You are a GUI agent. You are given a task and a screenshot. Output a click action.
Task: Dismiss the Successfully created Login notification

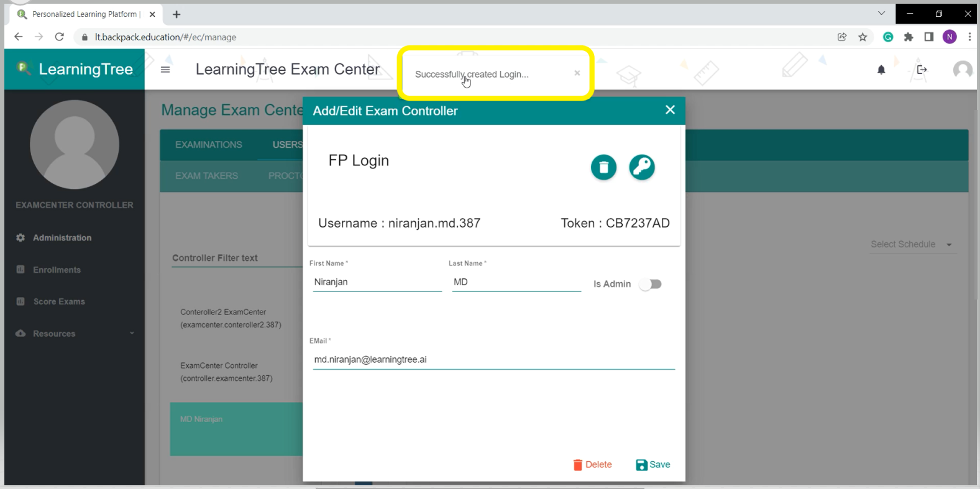pyautogui.click(x=577, y=73)
